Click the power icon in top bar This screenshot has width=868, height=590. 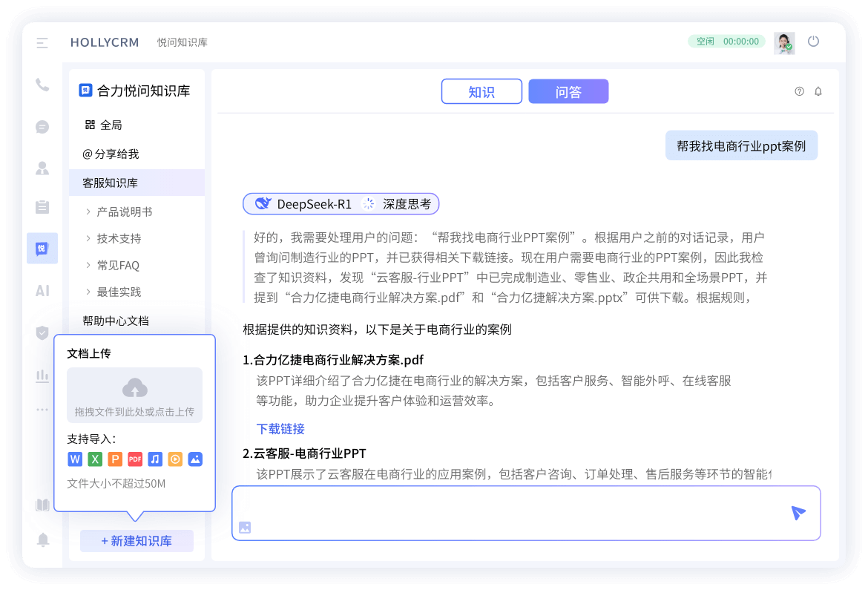point(813,42)
